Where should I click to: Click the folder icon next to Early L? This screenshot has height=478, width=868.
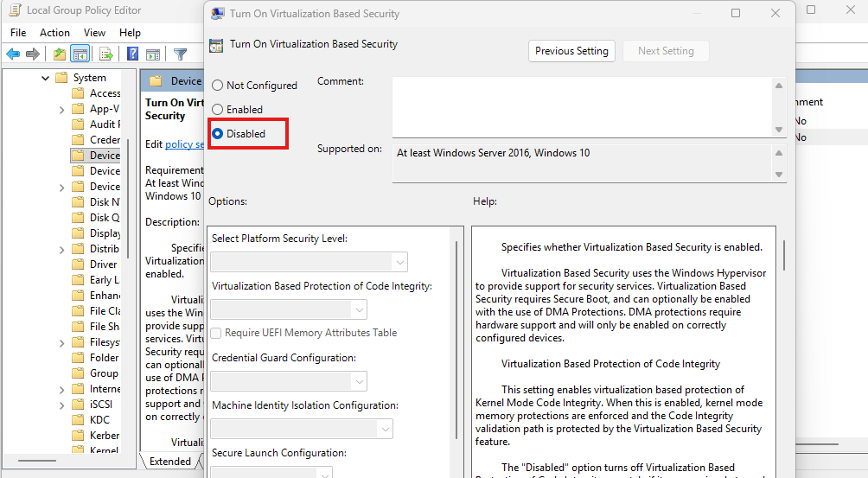78,280
